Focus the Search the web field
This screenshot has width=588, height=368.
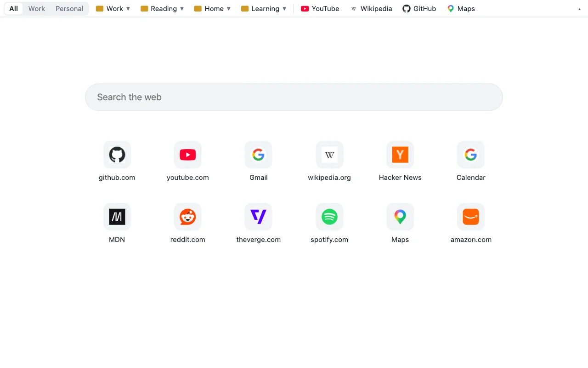pyautogui.click(x=294, y=97)
